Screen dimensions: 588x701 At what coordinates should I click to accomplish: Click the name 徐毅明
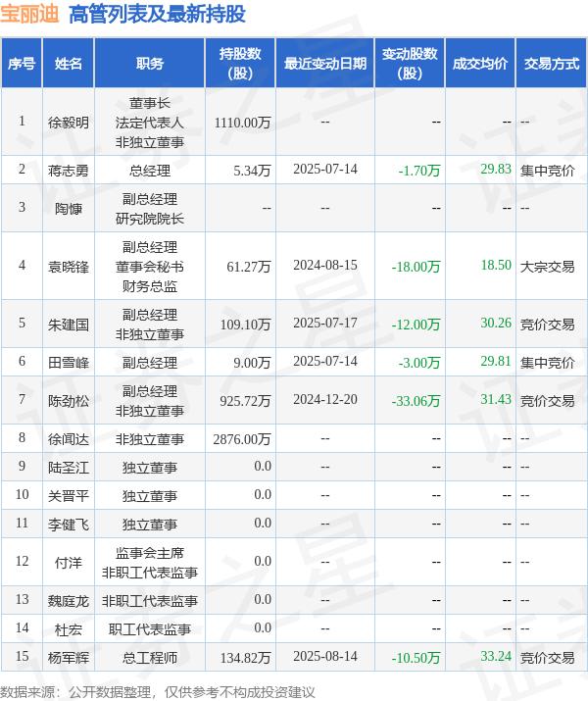click(69, 122)
